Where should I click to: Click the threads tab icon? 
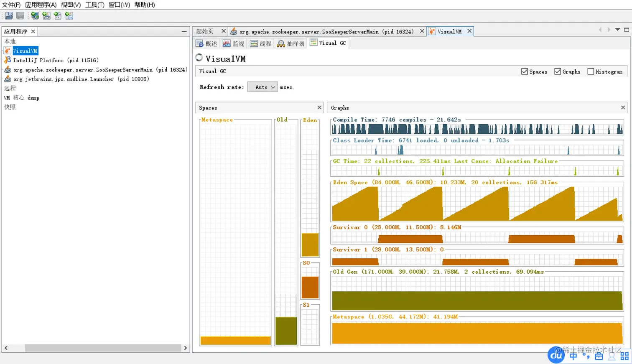click(x=254, y=43)
